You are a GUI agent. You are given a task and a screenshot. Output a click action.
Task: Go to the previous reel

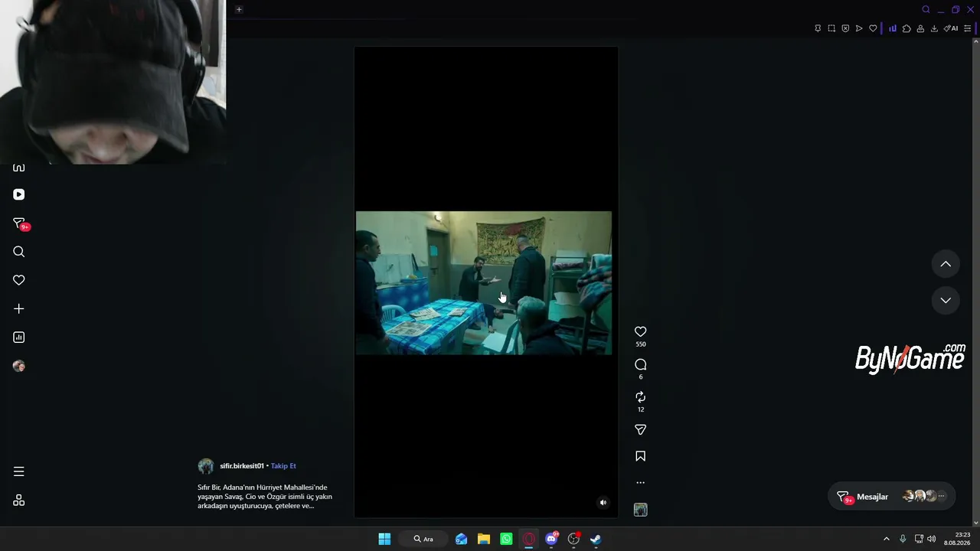(x=946, y=264)
